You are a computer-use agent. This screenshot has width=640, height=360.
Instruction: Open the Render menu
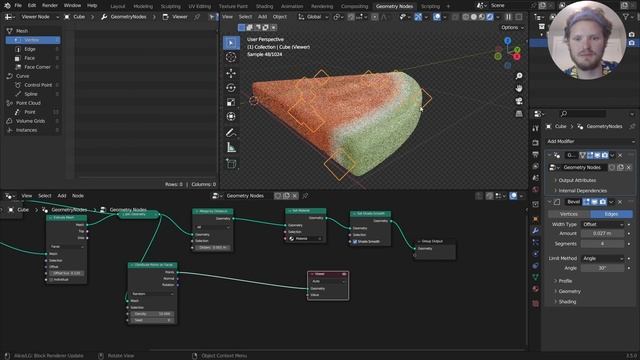pyautogui.click(x=50, y=6)
